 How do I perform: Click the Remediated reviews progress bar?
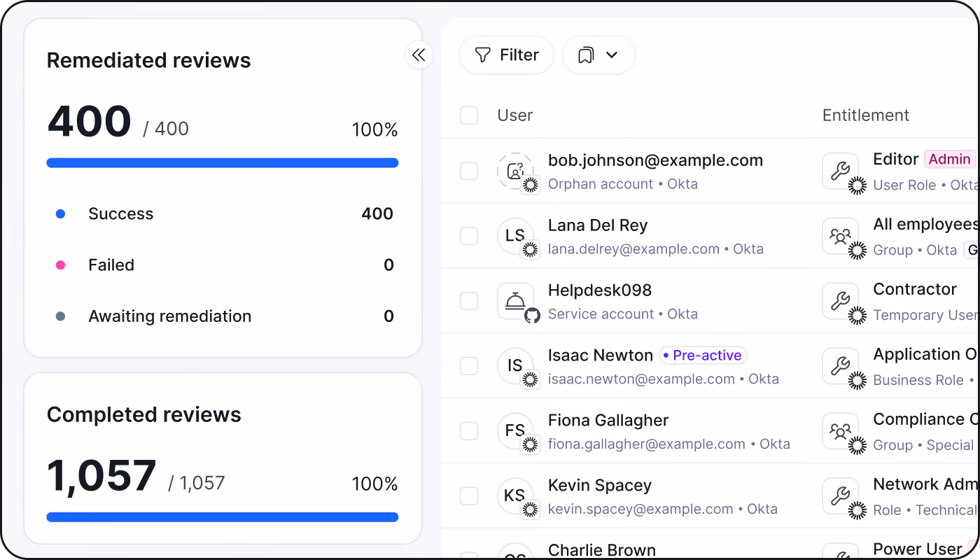(x=223, y=163)
